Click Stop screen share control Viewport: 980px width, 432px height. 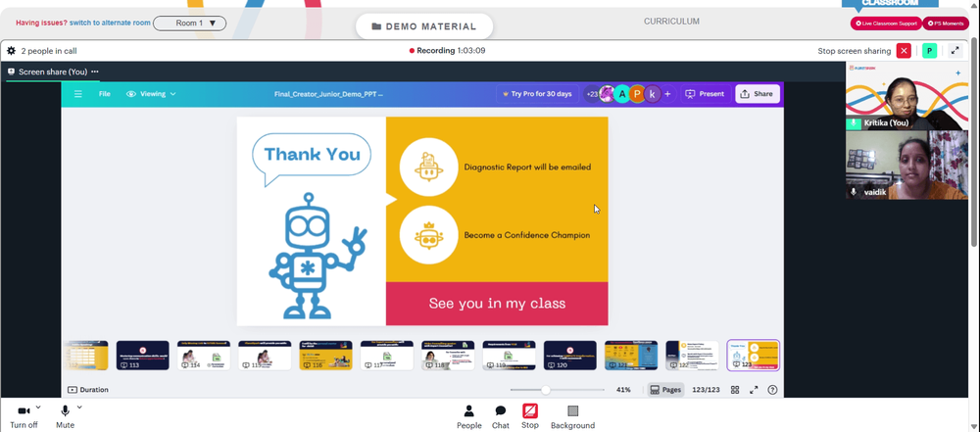point(530,417)
